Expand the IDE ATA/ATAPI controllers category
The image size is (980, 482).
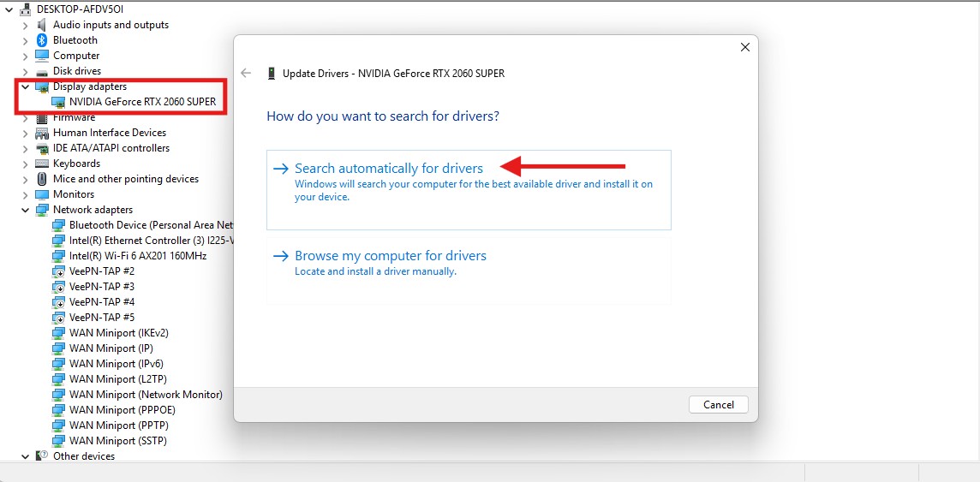pos(26,148)
